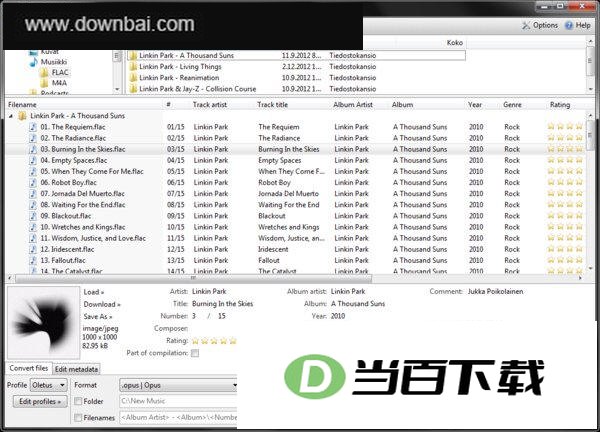Enable the Folder checkbox
Viewport: 600px width, 432px height.
coord(78,401)
